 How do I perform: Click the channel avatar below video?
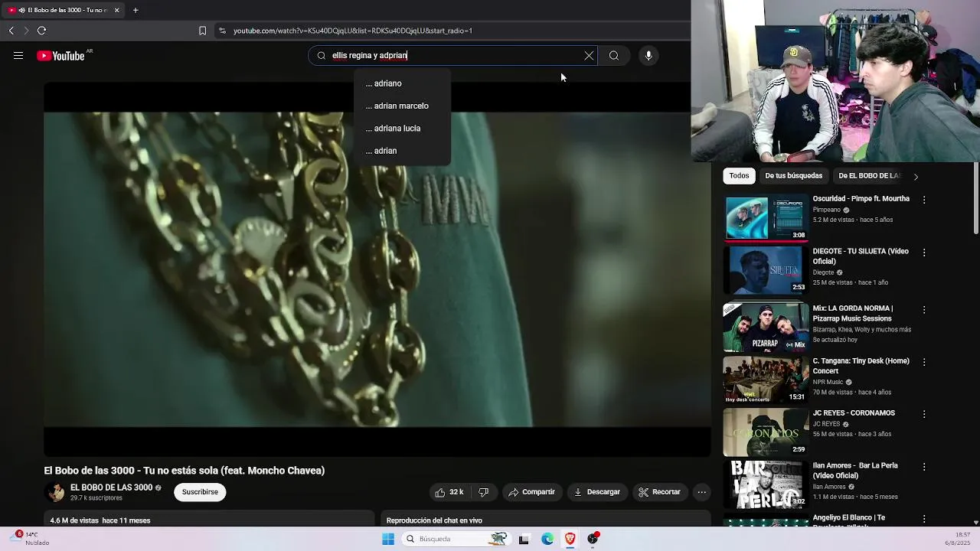(54, 492)
